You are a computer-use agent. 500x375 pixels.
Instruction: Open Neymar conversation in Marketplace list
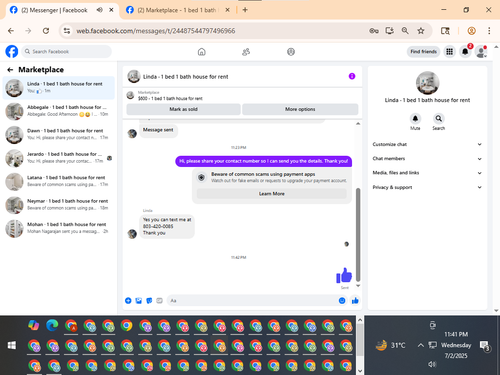(x=59, y=205)
